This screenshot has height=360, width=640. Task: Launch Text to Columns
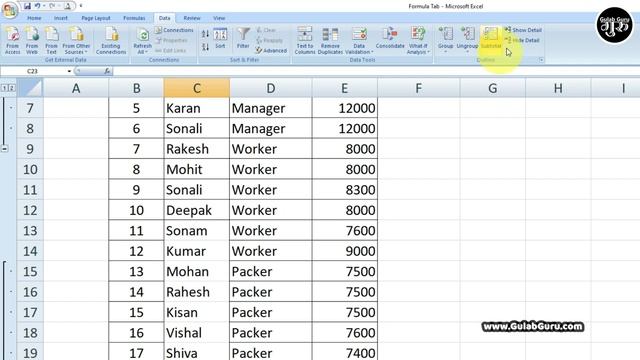coord(305,40)
